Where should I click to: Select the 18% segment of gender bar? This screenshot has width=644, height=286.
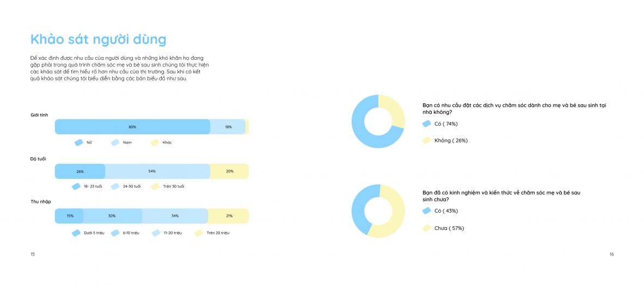pos(228,127)
